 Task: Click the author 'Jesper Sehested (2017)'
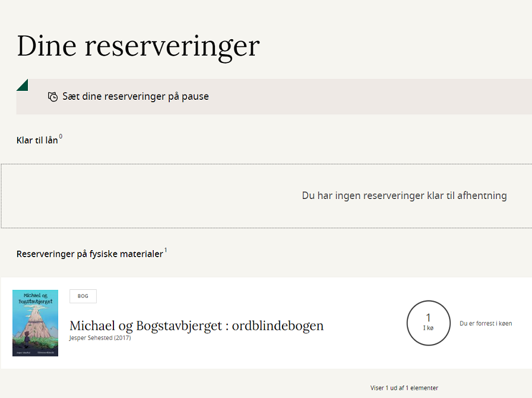[100, 337]
